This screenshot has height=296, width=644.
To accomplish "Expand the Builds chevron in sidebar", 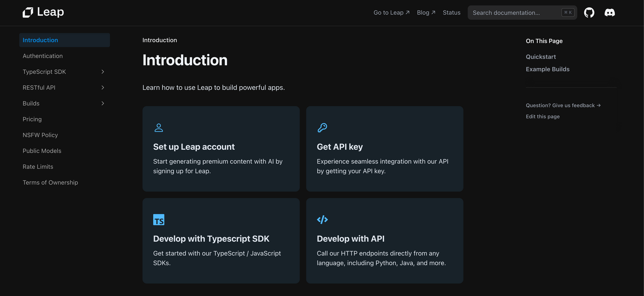I will tap(103, 103).
